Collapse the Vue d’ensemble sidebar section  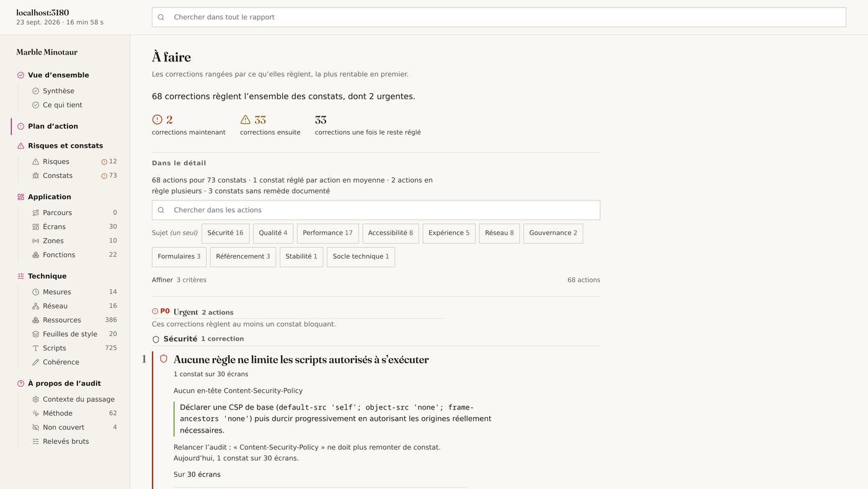coord(58,75)
